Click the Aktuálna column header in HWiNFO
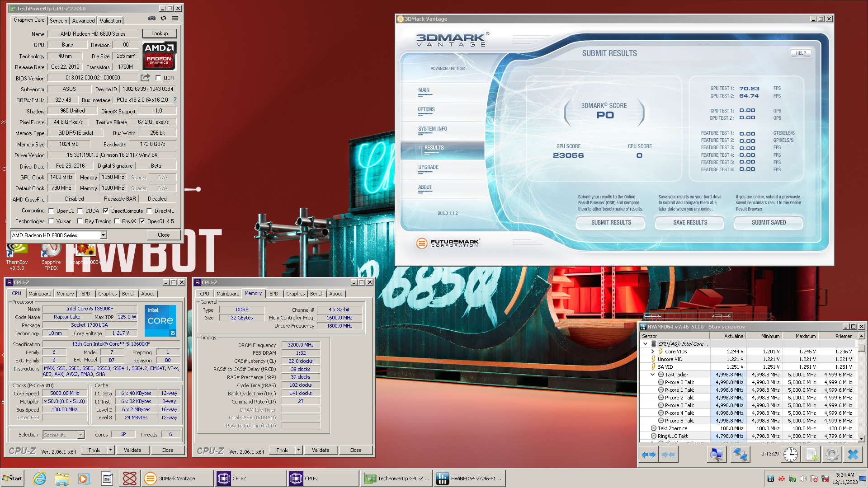 point(728,336)
